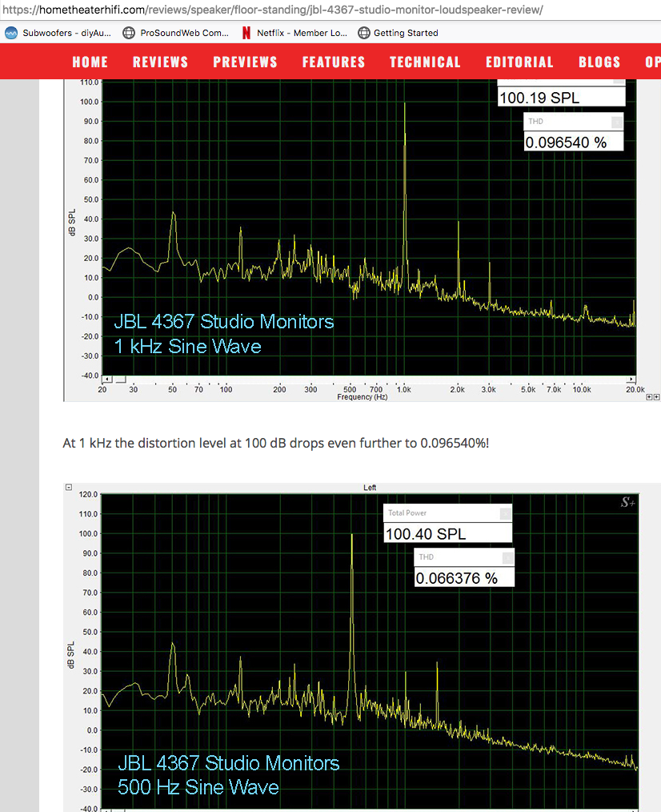Click left scroll arrow under 1 kHz graph
This screenshot has width=661, height=812.
pos(107,380)
